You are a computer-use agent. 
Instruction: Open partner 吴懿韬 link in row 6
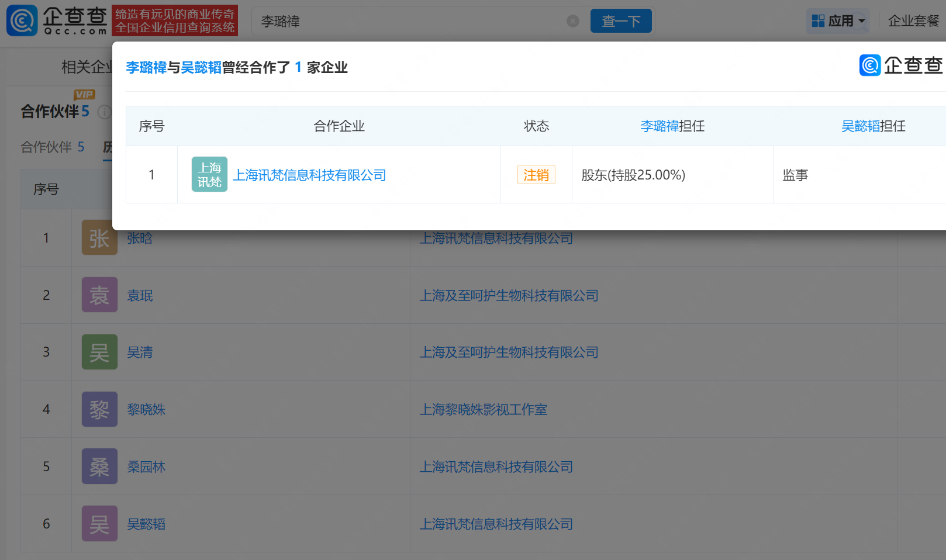146,524
